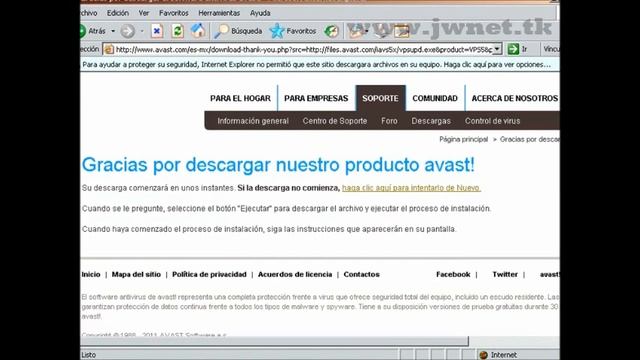This screenshot has height=360, width=640.
Task: Select the PARA EL HOGAR tab
Action: pos(240,98)
